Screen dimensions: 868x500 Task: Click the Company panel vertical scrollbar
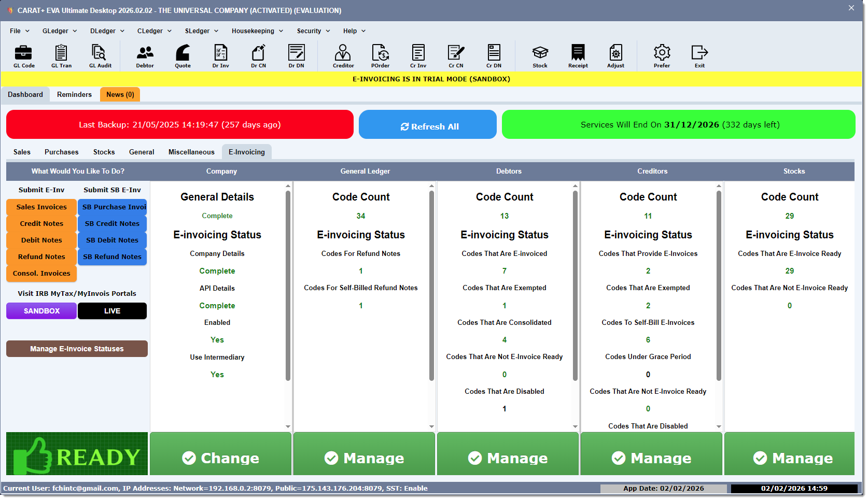pos(288,285)
